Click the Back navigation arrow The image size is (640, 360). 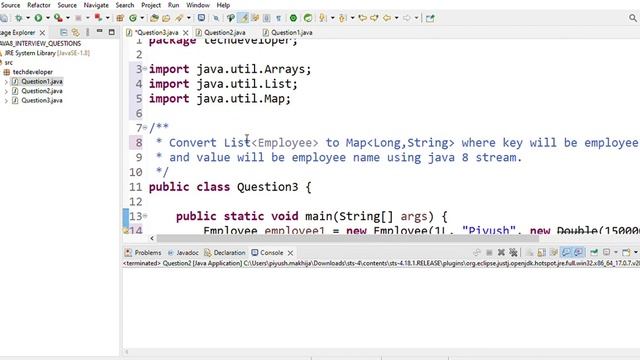click(x=387, y=18)
